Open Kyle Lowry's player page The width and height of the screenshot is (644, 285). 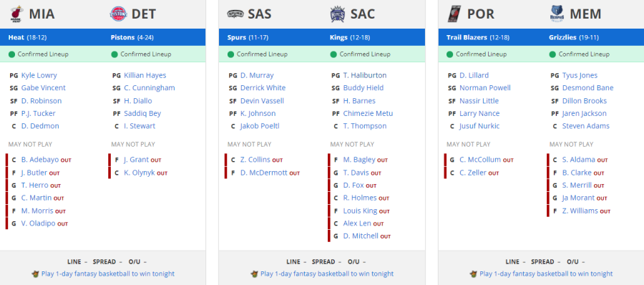[x=39, y=75]
